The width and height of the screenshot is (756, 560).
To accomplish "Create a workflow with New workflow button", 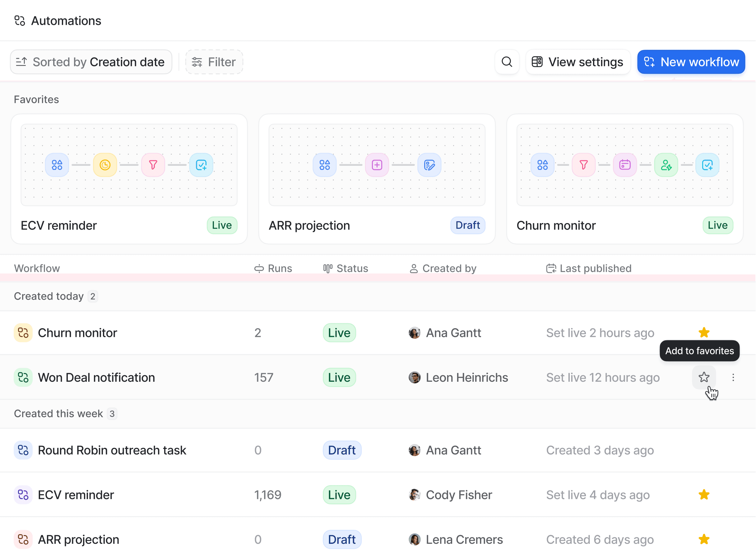I will (x=691, y=62).
